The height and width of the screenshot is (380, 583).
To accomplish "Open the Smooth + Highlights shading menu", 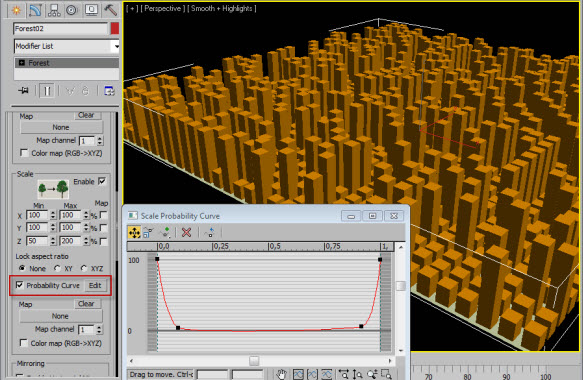I will 221,8.
